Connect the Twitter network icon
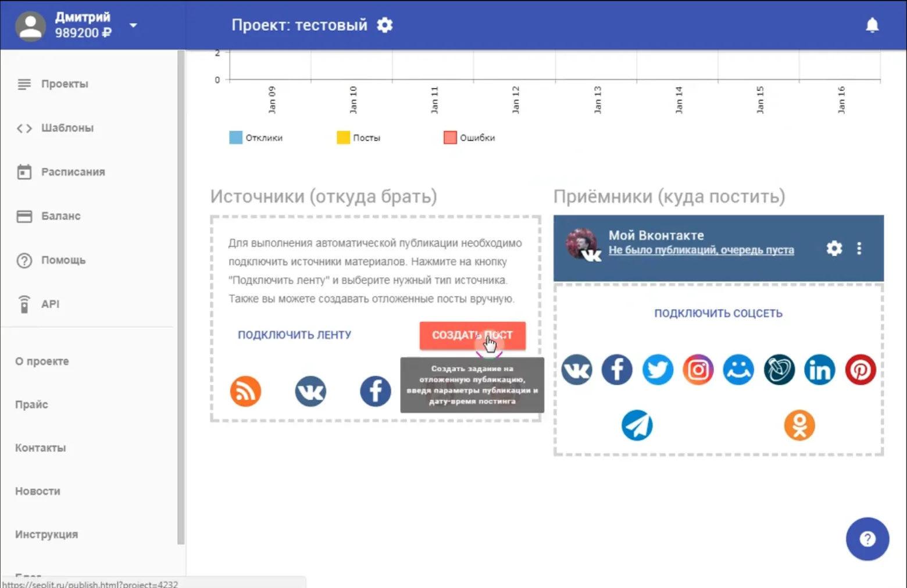 pyautogui.click(x=658, y=370)
